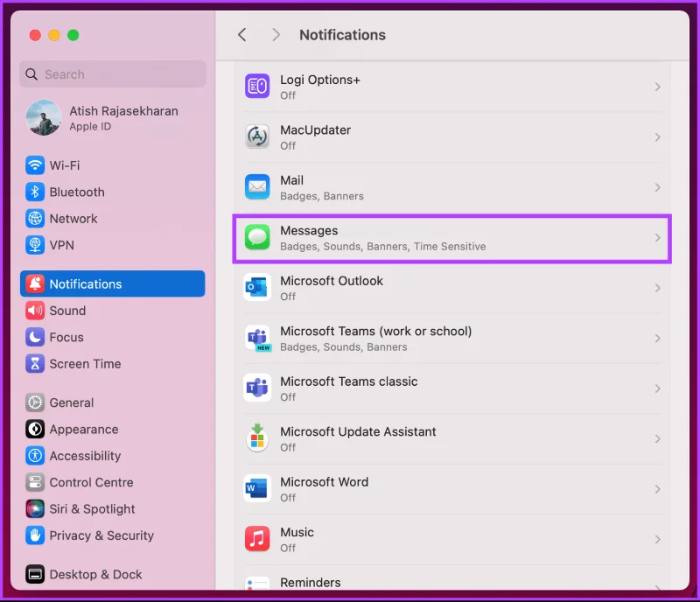The width and height of the screenshot is (700, 602).
Task: Click the Control Centre icon
Action: tap(35, 482)
